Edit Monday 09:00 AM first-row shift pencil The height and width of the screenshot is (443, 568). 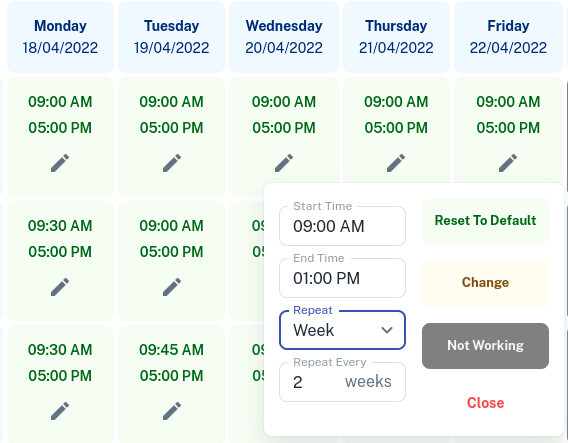coord(60,163)
